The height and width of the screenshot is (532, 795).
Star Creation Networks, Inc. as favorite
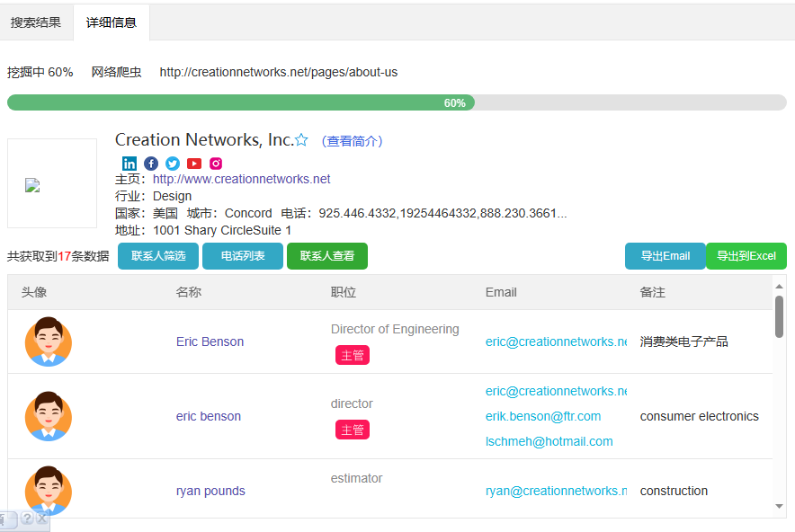tap(301, 140)
